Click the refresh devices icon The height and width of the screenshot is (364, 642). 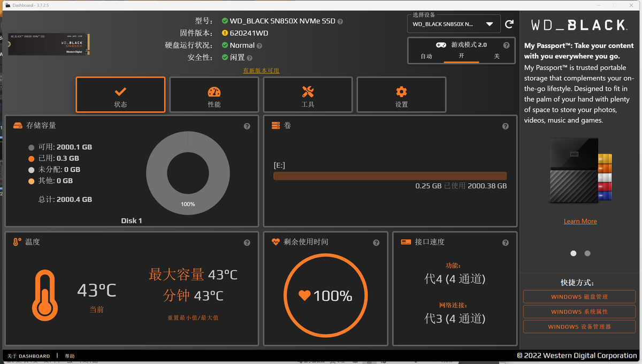[x=509, y=24]
